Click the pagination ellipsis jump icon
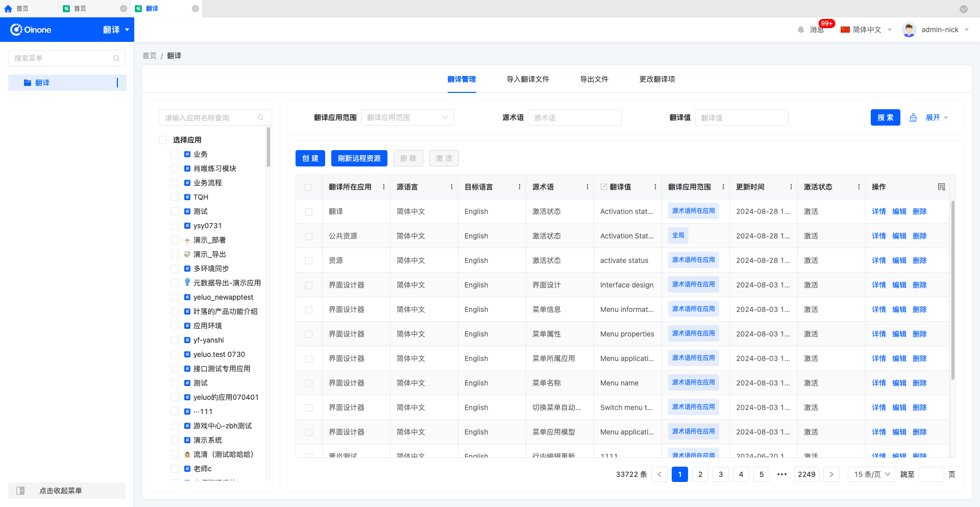980x507 pixels. click(x=782, y=474)
